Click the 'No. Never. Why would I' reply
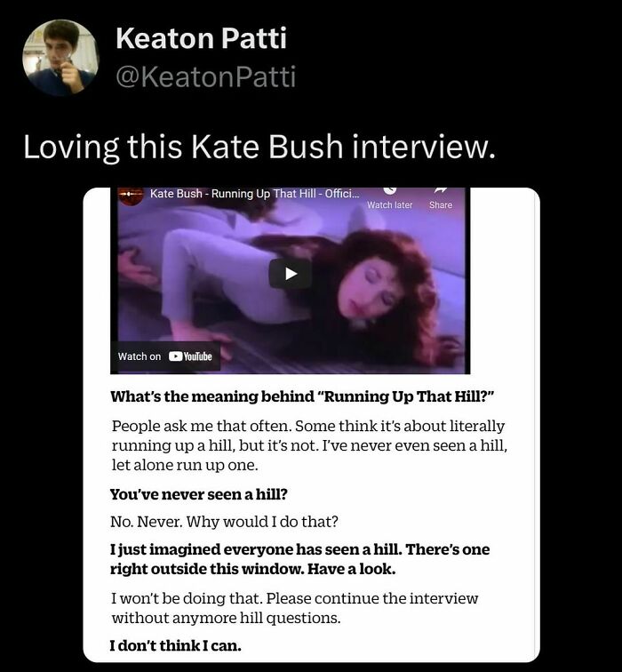Screen dimensions: 622x672 (224, 522)
